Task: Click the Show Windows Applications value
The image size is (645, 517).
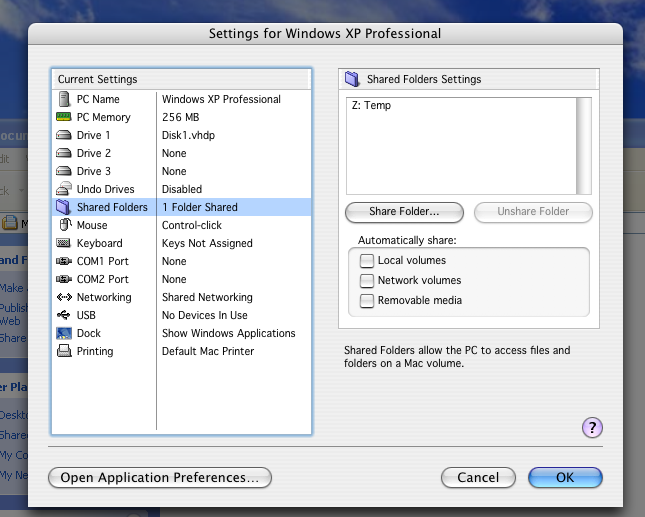Action: point(229,333)
